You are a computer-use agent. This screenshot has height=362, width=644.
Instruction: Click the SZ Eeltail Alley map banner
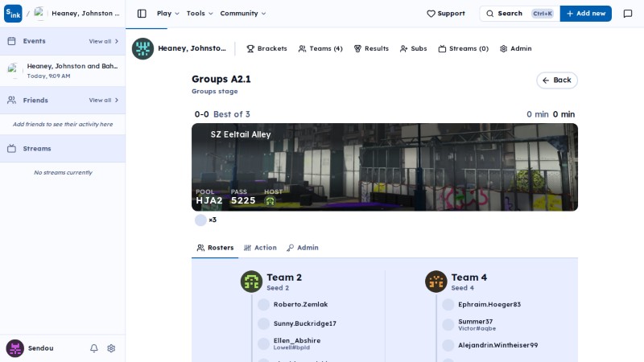coord(385,167)
